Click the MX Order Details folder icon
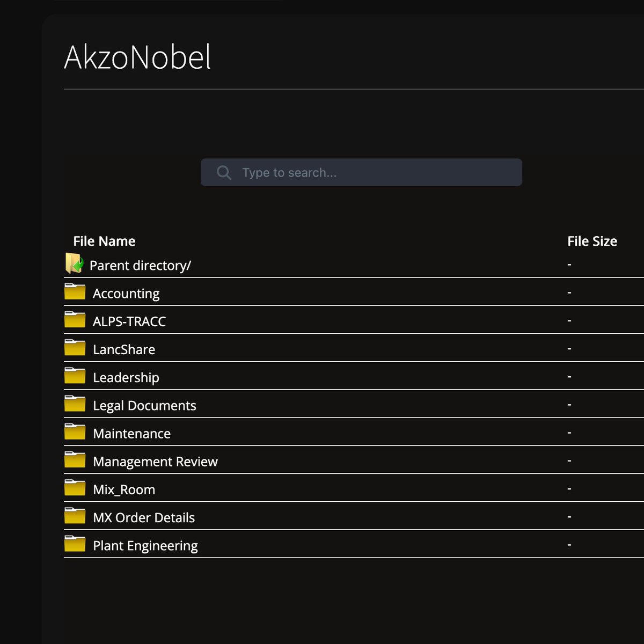Screen dimensions: 644x644 pyautogui.click(x=75, y=515)
